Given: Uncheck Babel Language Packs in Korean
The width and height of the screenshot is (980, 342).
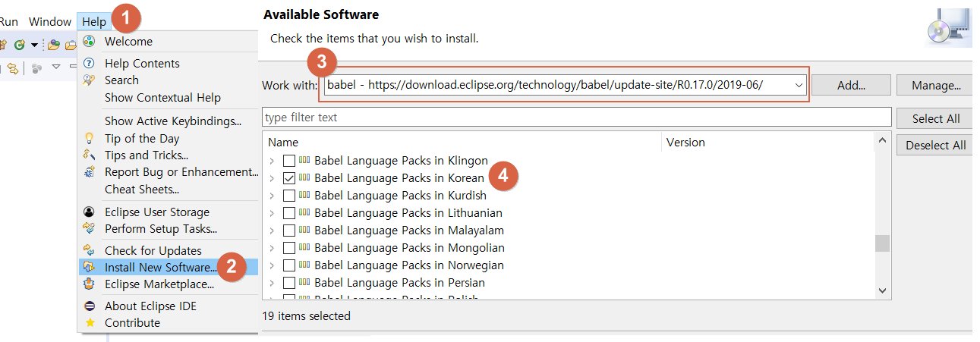Looking at the screenshot, I should pyautogui.click(x=289, y=178).
